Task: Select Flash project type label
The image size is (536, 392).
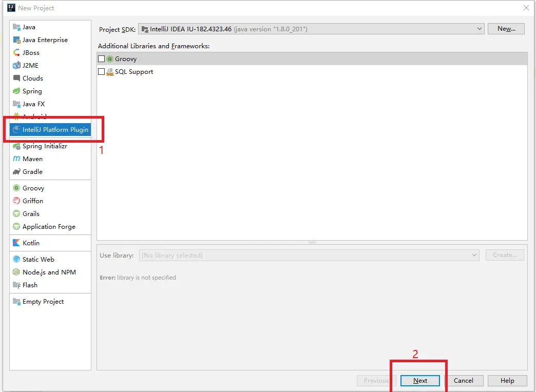Action: point(30,285)
